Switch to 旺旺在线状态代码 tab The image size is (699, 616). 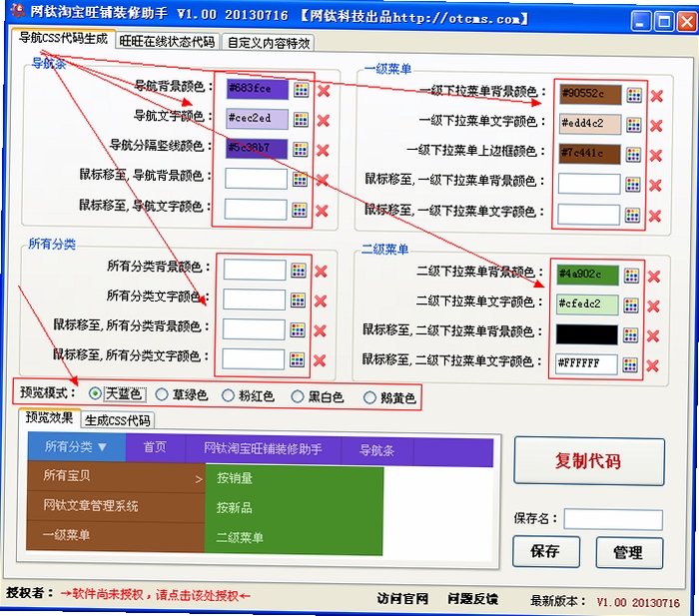click(x=167, y=42)
